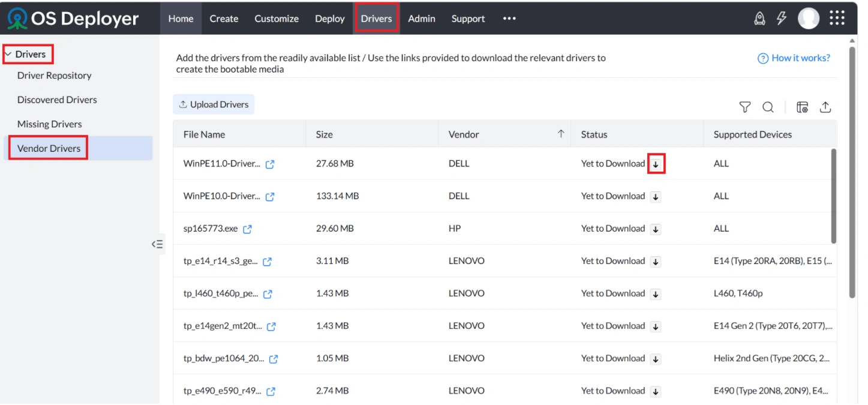Click the 2.74 MB size cell
Viewport: 868px width, 405px height.
332,391
